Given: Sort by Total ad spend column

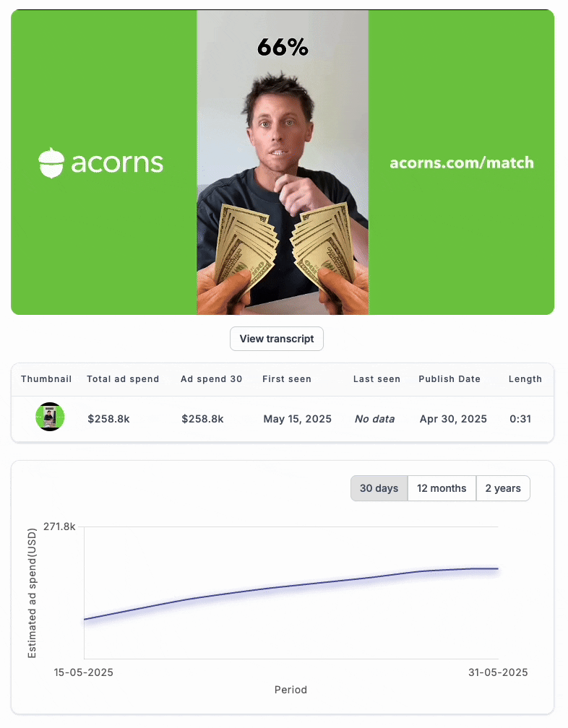Looking at the screenshot, I should tap(123, 379).
